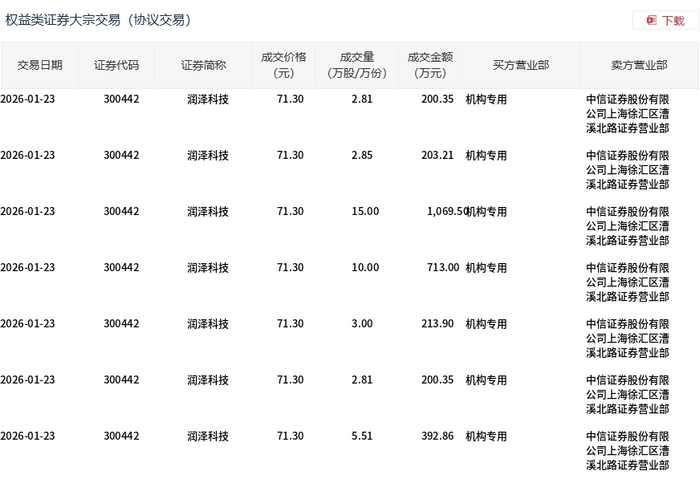The image size is (700, 483).
Task: Click seller 中信证券 in the 1,069.50 row
Action: [x=628, y=226]
